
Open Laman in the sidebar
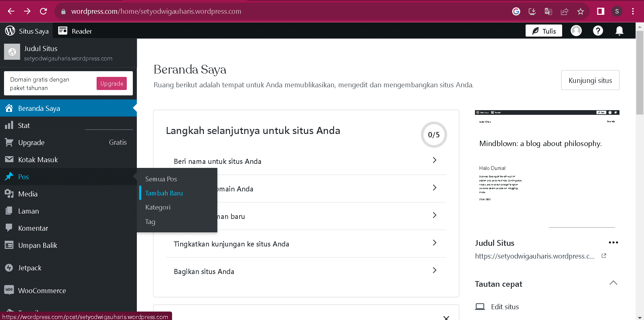click(68, 211)
